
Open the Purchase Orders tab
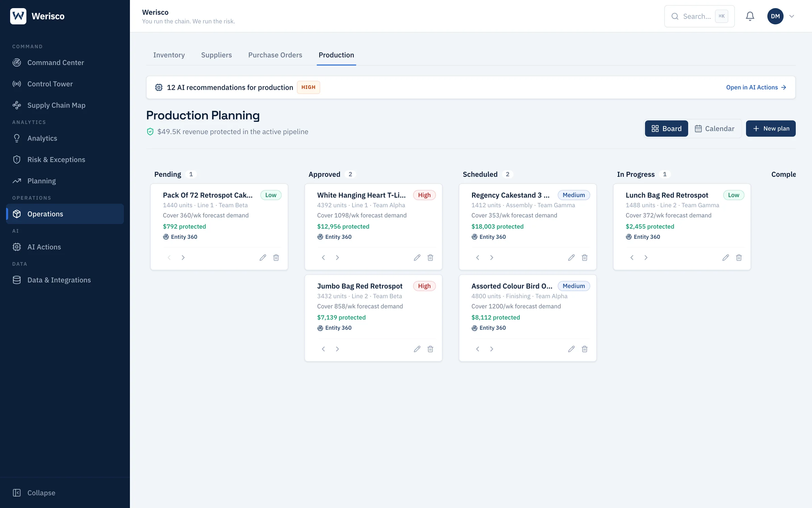click(275, 55)
